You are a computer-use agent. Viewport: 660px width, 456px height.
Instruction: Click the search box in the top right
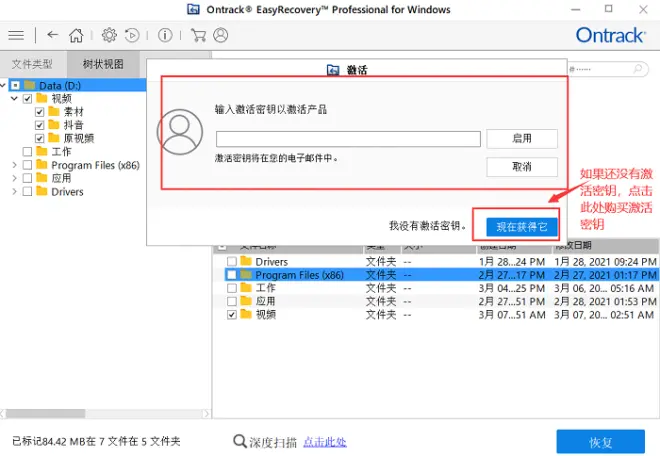click(x=606, y=69)
